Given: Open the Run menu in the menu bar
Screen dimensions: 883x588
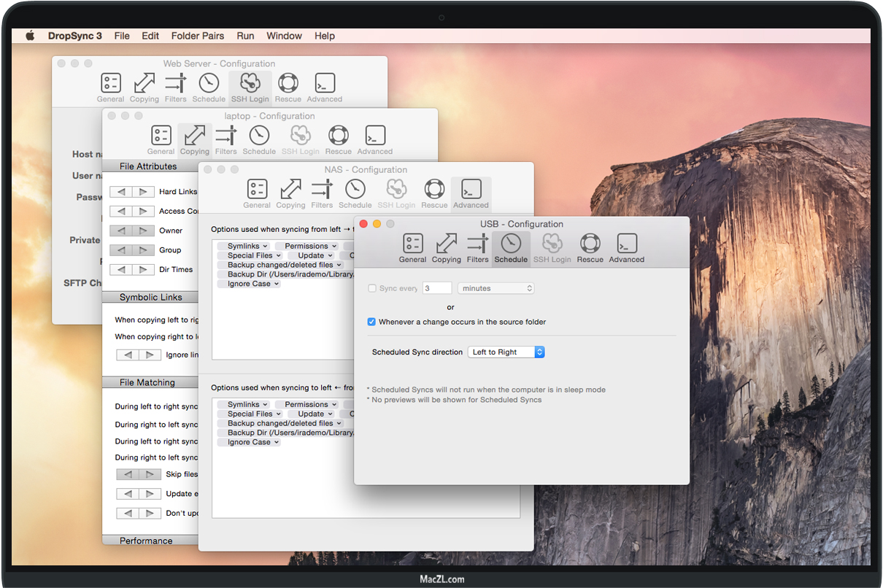Looking at the screenshot, I should click(245, 36).
